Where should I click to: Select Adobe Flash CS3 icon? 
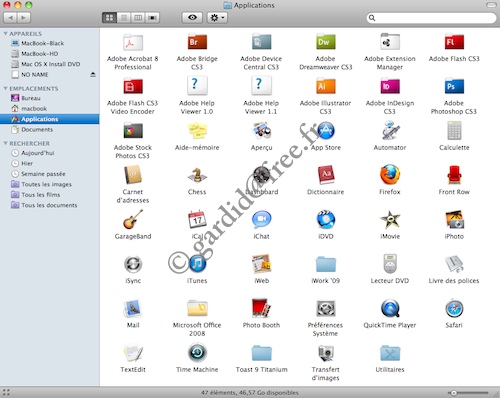[454, 42]
